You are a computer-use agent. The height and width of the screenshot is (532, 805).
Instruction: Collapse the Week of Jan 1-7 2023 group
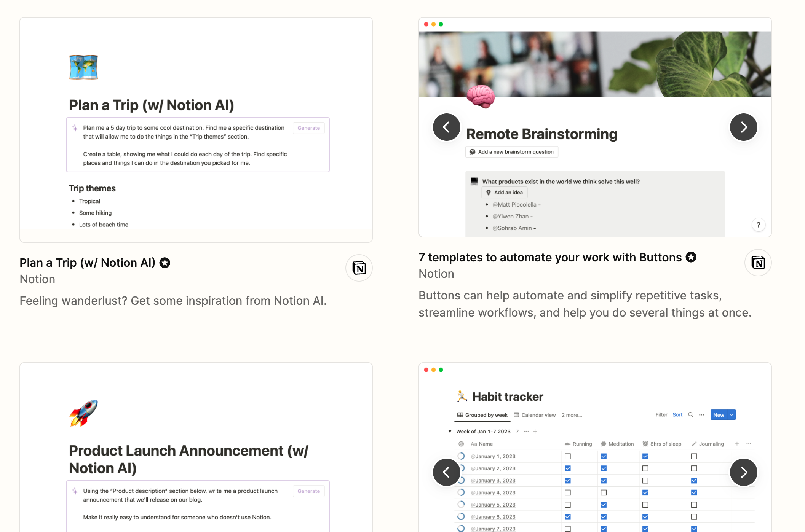(450, 431)
